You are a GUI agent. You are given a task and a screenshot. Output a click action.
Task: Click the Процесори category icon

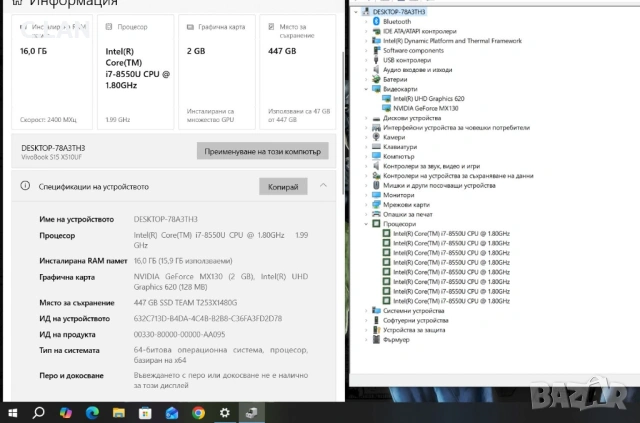376,224
